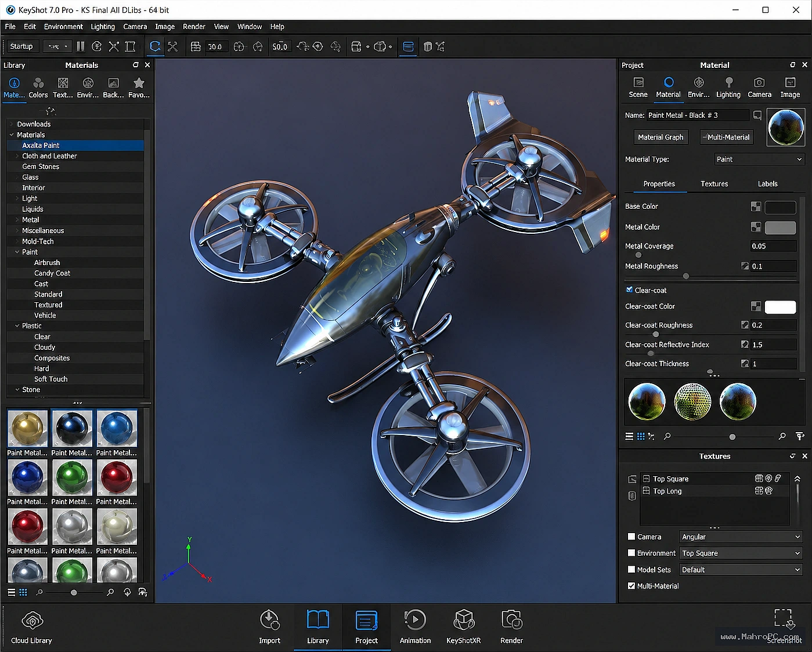Open the File menu
812x652 pixels.
10,27
